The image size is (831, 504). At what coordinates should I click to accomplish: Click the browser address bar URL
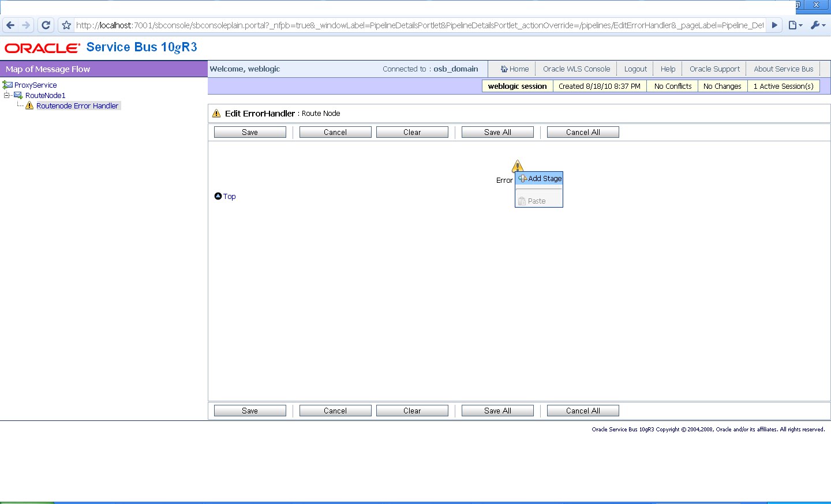point(420,25)
